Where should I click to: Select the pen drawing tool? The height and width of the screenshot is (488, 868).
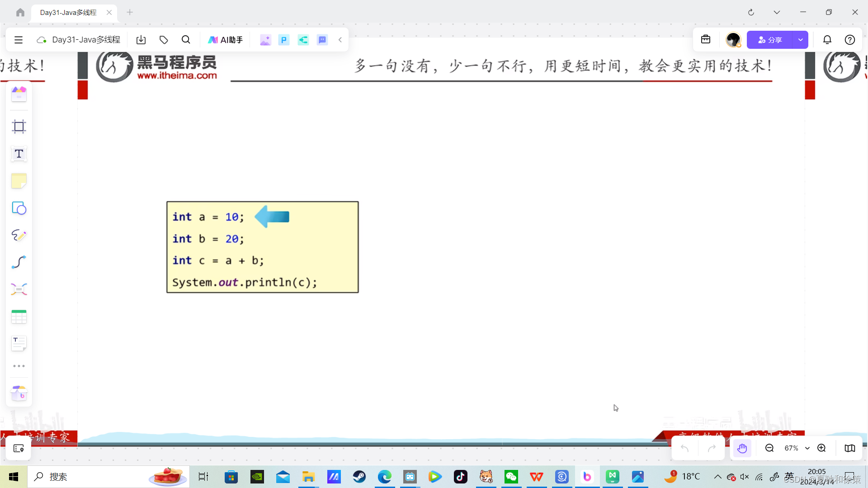(19, 235)
